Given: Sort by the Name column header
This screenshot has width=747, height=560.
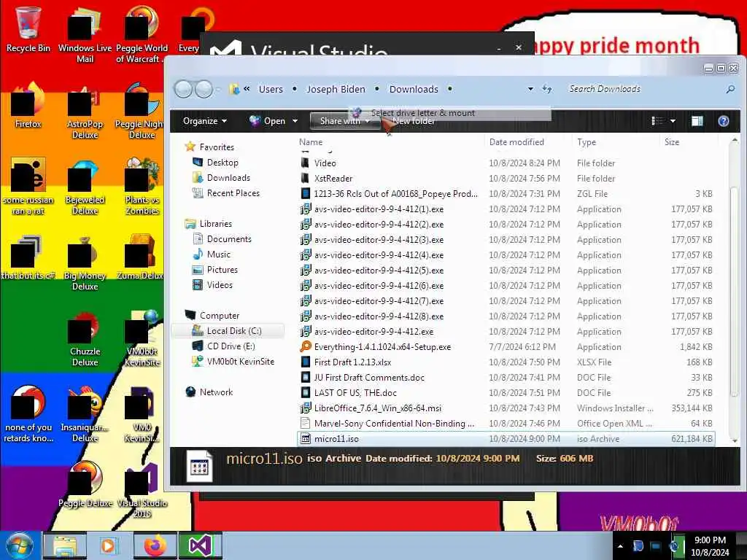Looking at the screenshot, I should [311, 142].
